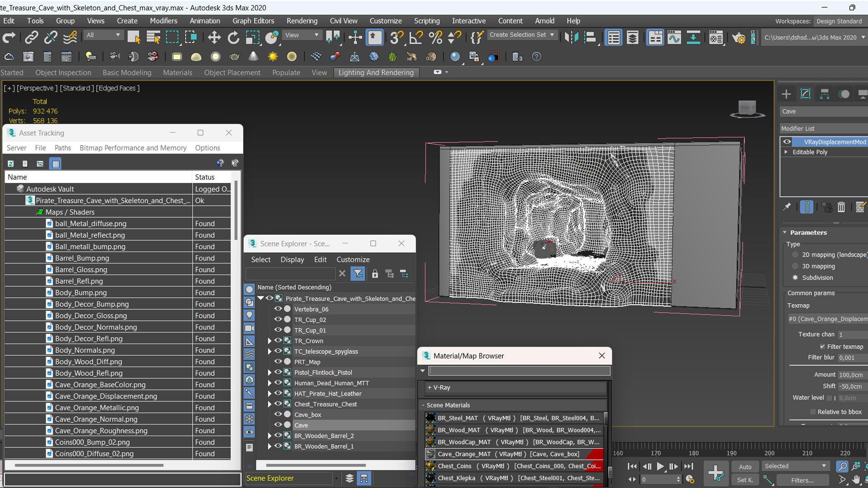Click the Pan View hand icon
This screenshot has width=868, height=488.
(x=856, y=479)
